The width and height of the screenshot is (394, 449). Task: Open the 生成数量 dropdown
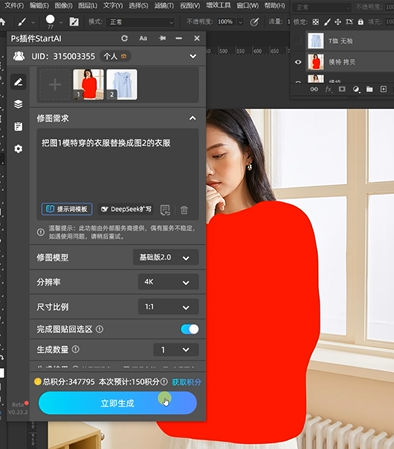coord(176,350)
